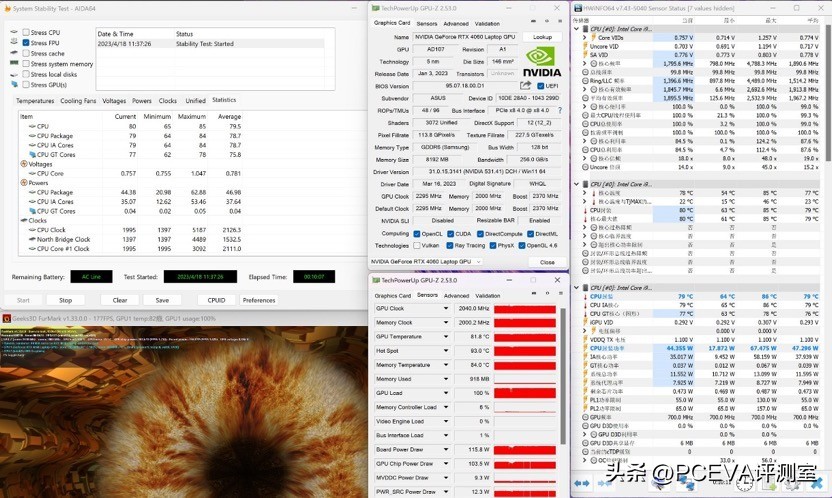
Task: Click the CPUID button
Action: click(216, 300)
